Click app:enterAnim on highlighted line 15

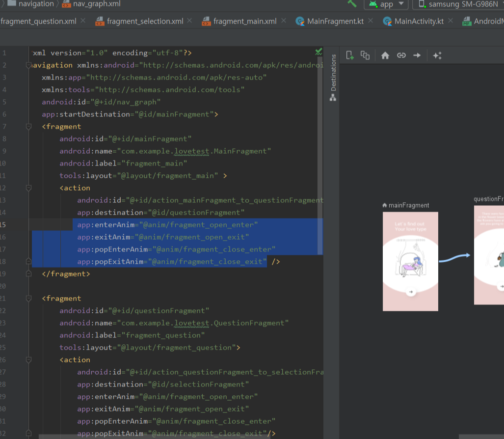point(167,224)
